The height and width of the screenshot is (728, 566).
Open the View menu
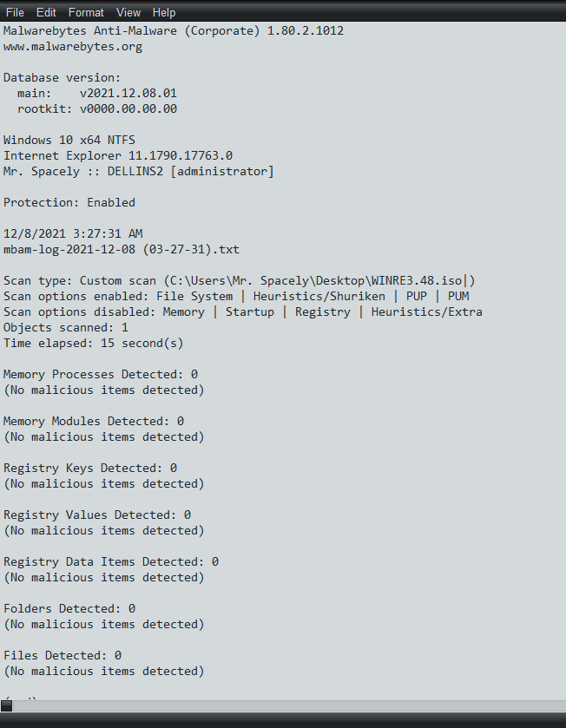128,12
